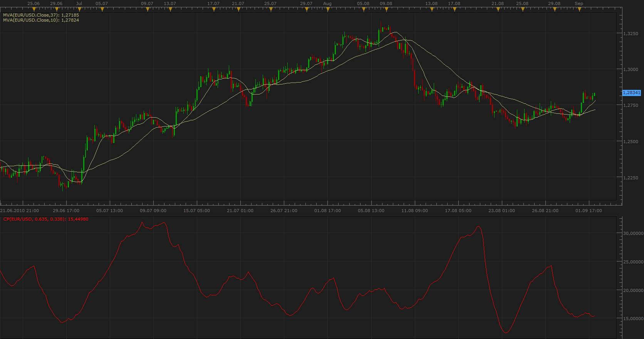
Task: Click the 21.06.2010 21:00 time label
Action: click(x=20, y=211)
